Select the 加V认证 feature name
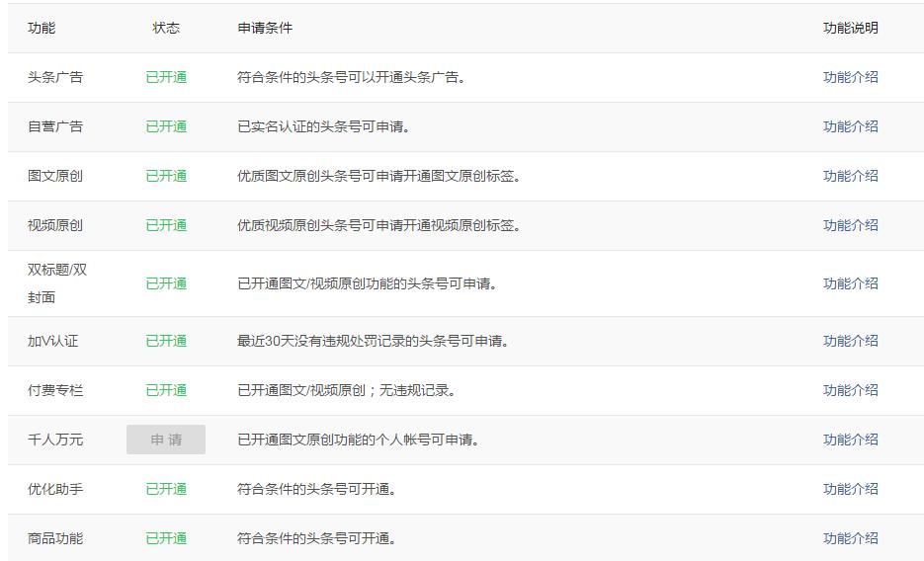The height and width of the screenshot is (561, 924). pos(53,341)
